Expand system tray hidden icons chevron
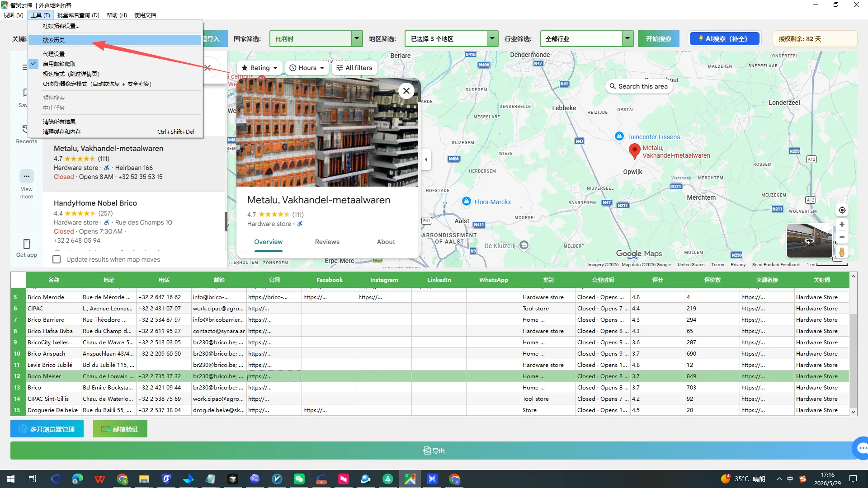The image size is (868, 488). [778, 479]
